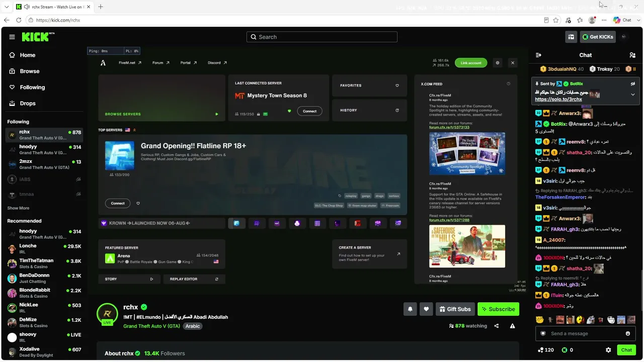Open chat settings gear icon
Screen dimensions: 644x362
pyautogui.click(x=608, y=350)
